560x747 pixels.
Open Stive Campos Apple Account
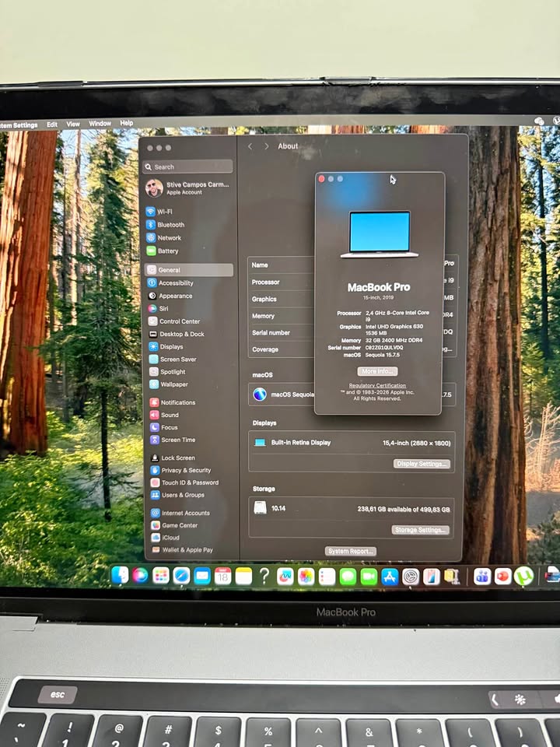(x=188, y=188)
